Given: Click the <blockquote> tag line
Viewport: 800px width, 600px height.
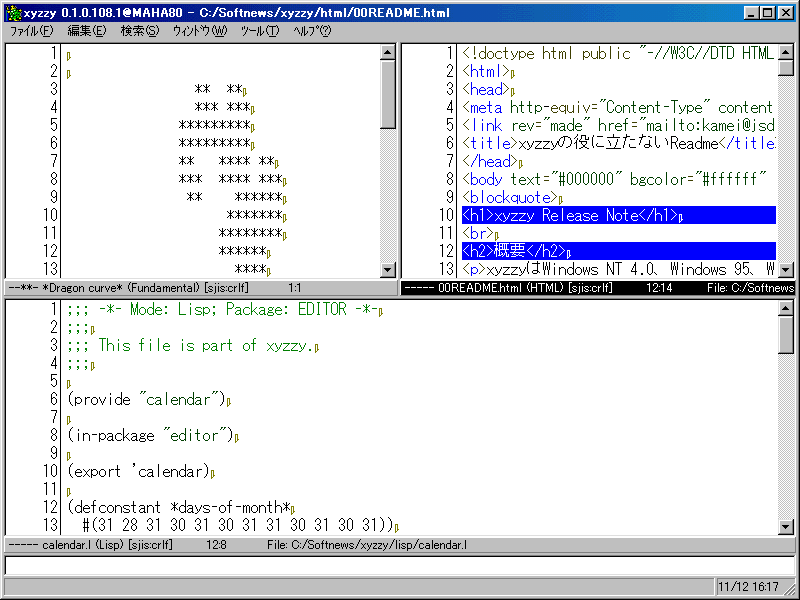Looking at the screenshot, I should pos(510,197).
